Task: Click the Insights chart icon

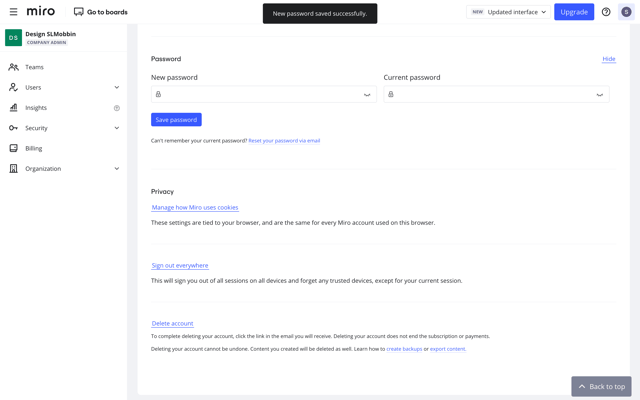Action: click(13, 107)
